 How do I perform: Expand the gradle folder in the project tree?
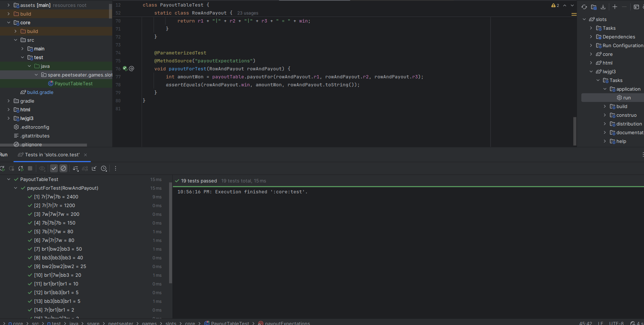(9, 101)
